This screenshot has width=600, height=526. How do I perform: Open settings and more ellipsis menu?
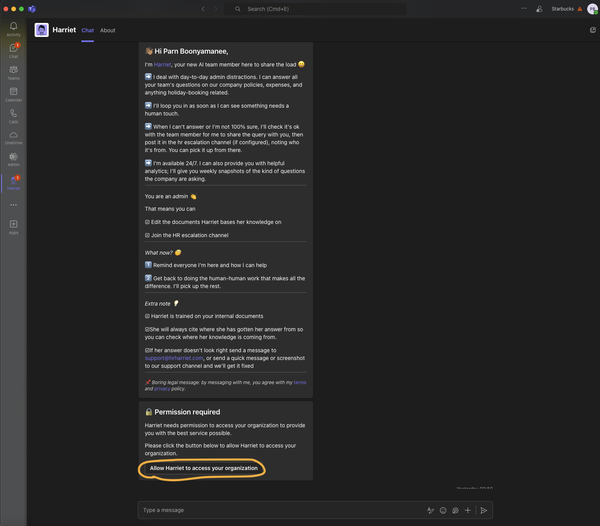[x=524, y=8]
